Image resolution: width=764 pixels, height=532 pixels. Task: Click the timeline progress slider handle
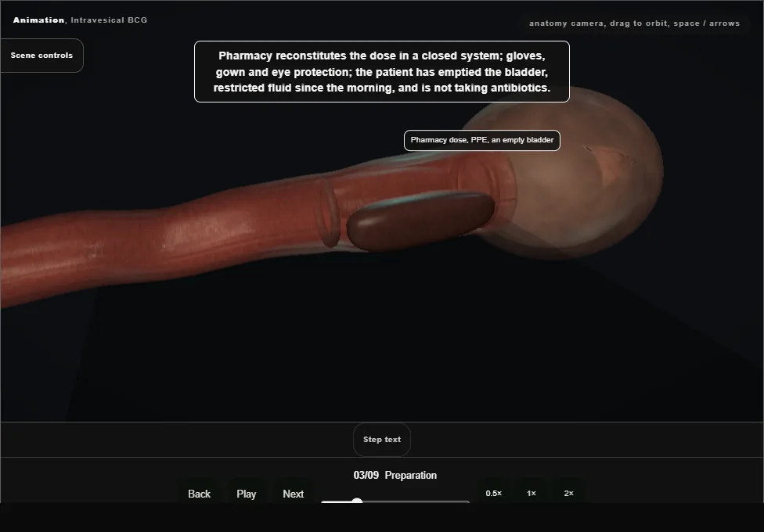coord(357,501)
